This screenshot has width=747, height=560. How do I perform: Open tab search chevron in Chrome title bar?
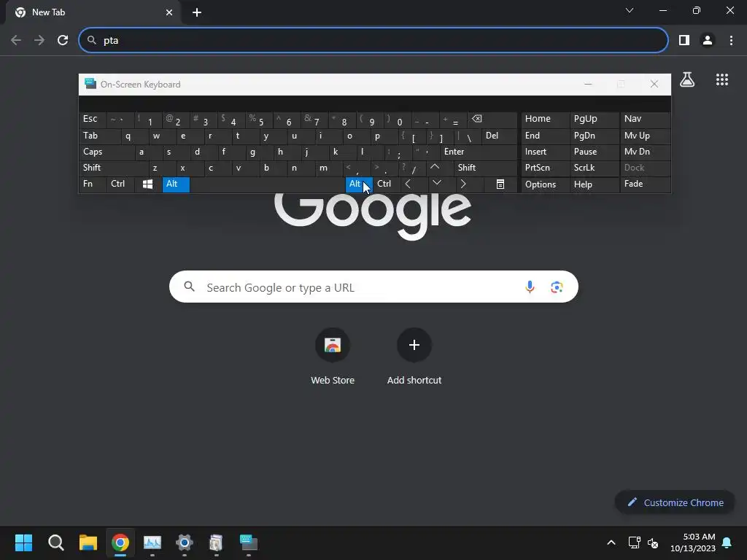[630, 10]
